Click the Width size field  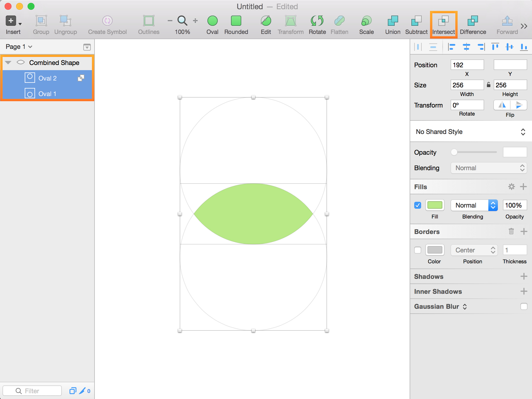tap(467, 85)
